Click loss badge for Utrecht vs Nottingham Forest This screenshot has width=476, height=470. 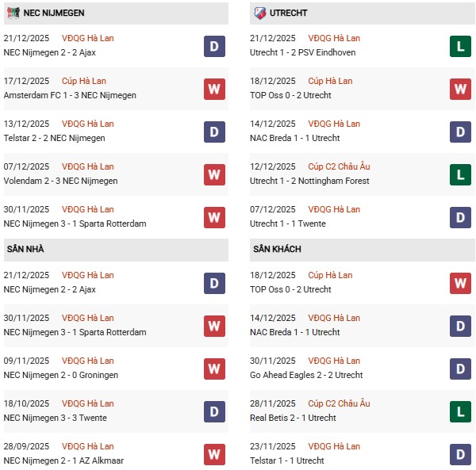click(x=460, y=174)
